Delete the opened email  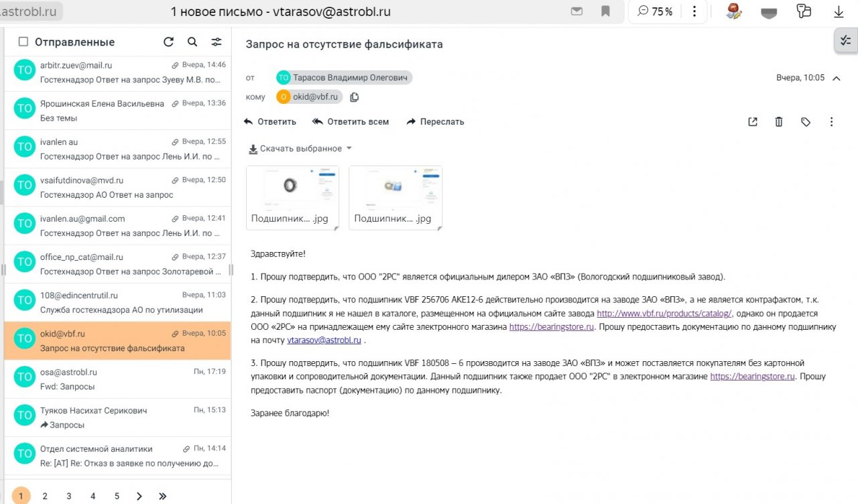pos(779,122)
